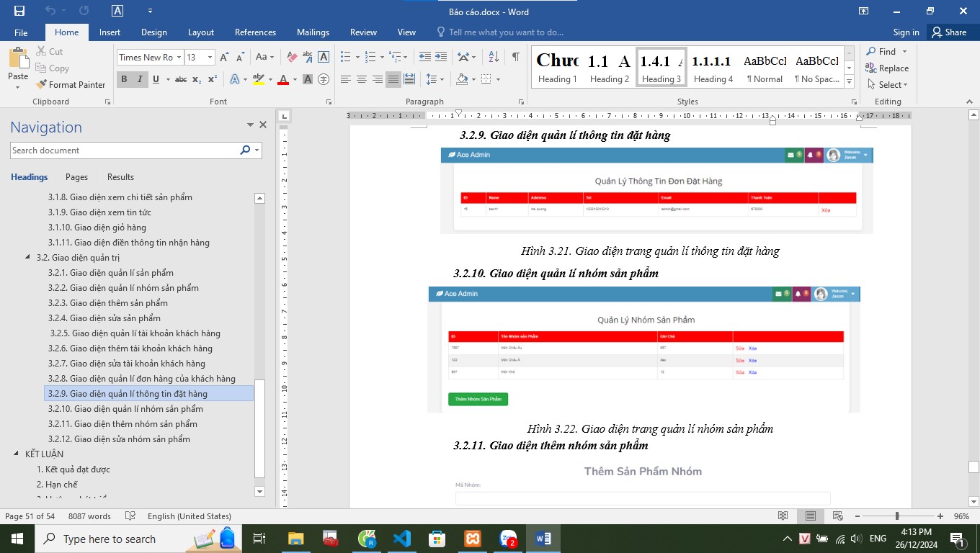Decrease the paragraph indent
Screen dimensions: 980x553
[x=424, y=57]
